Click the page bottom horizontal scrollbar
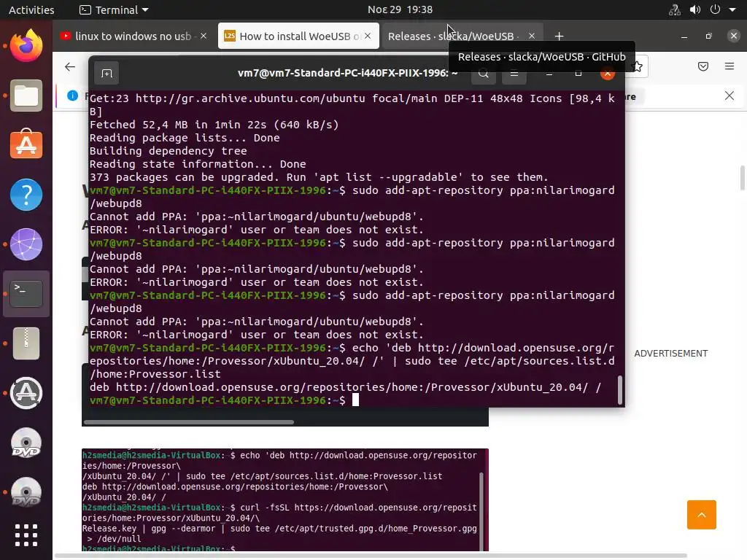Viewport: 747px width, 560px height. 370,556
